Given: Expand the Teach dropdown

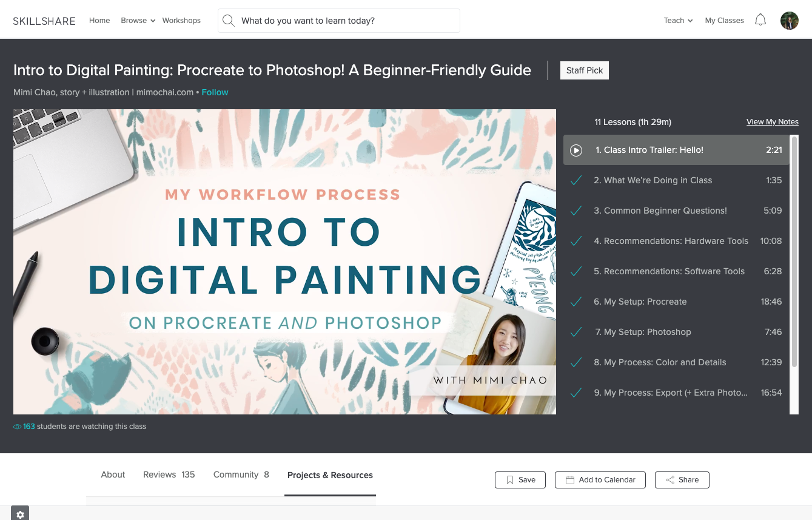Looking at the screenshot, I should (x=678, y=21).
